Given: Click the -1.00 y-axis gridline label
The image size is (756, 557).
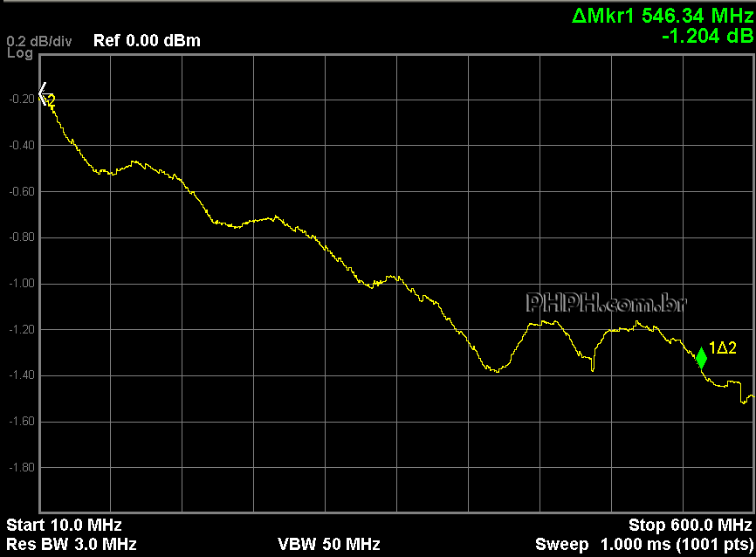Looking at the screenshot, I should [x=21, y=283].
